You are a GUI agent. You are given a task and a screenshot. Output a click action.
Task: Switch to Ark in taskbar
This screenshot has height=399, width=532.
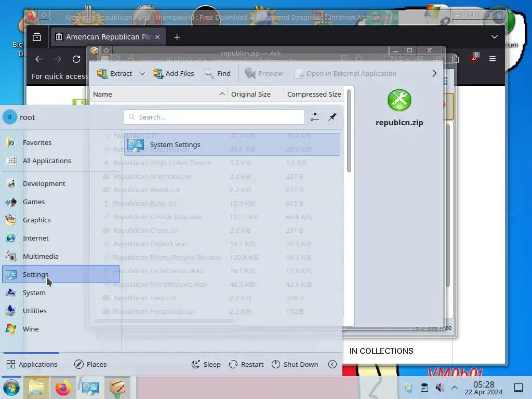coord(117,388)
